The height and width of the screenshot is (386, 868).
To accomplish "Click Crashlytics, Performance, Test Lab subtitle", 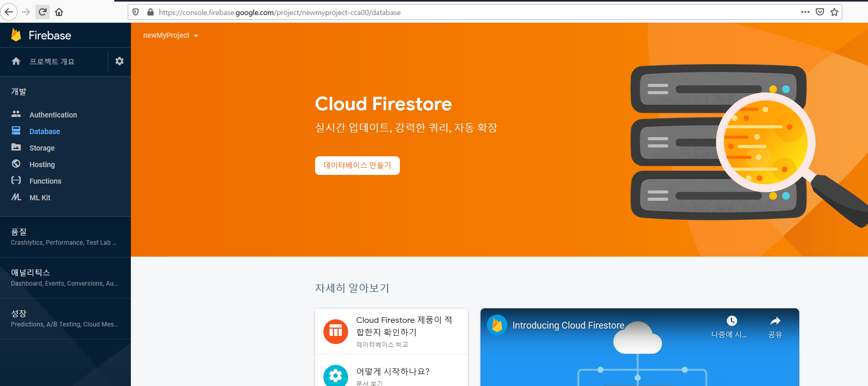I will tap(64, 243).
